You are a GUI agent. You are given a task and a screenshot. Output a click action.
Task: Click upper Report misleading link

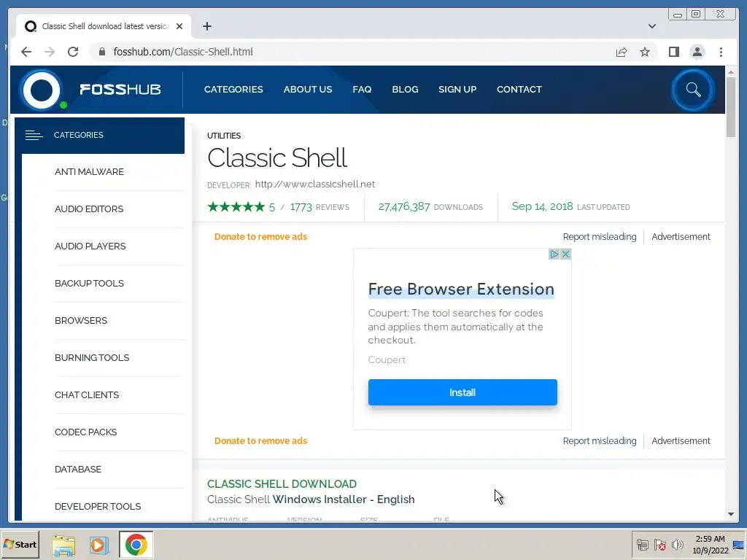click(600, 237)
